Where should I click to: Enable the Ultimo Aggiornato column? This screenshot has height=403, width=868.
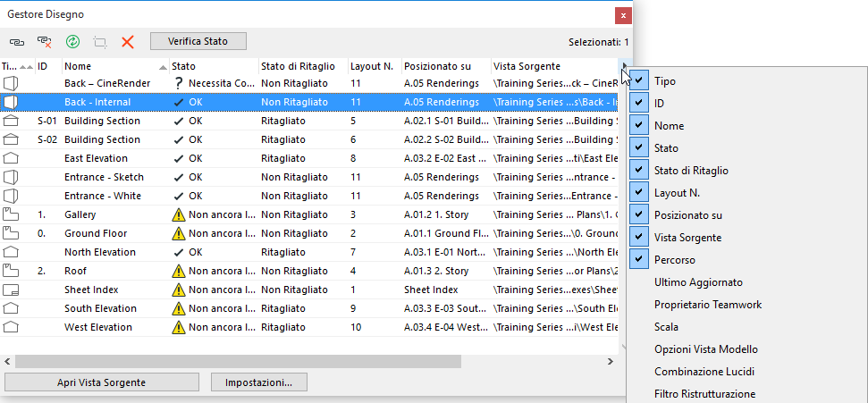pyautogui.click(x=698, y=282)
